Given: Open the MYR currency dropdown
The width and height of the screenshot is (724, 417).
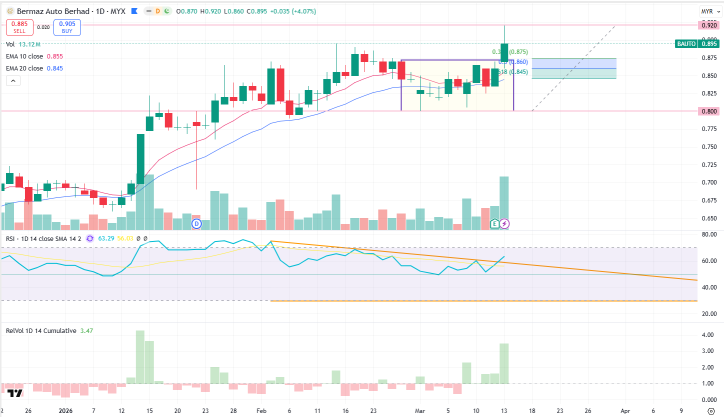Looking at the screenshot, I should pos(710,11).
